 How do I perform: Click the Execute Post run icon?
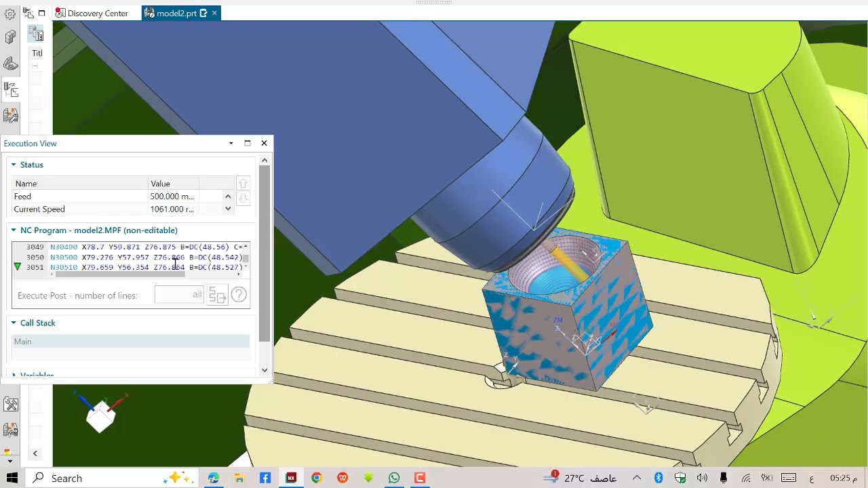point(217,296)
